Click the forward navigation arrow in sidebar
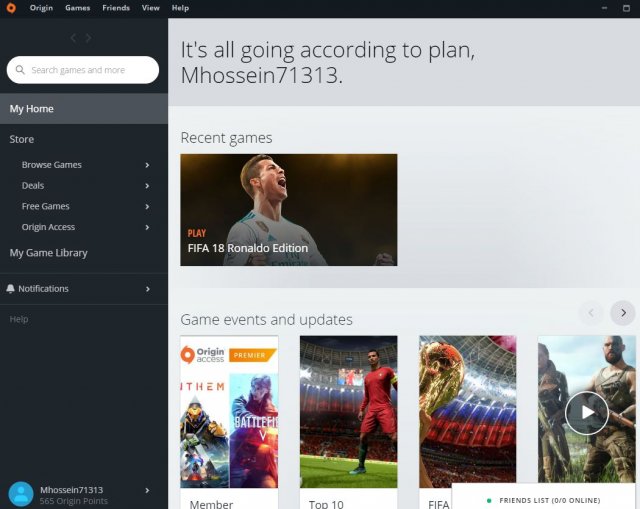This screenshot has width=640, height=509. pyautogui.click(x=88, y=38)
